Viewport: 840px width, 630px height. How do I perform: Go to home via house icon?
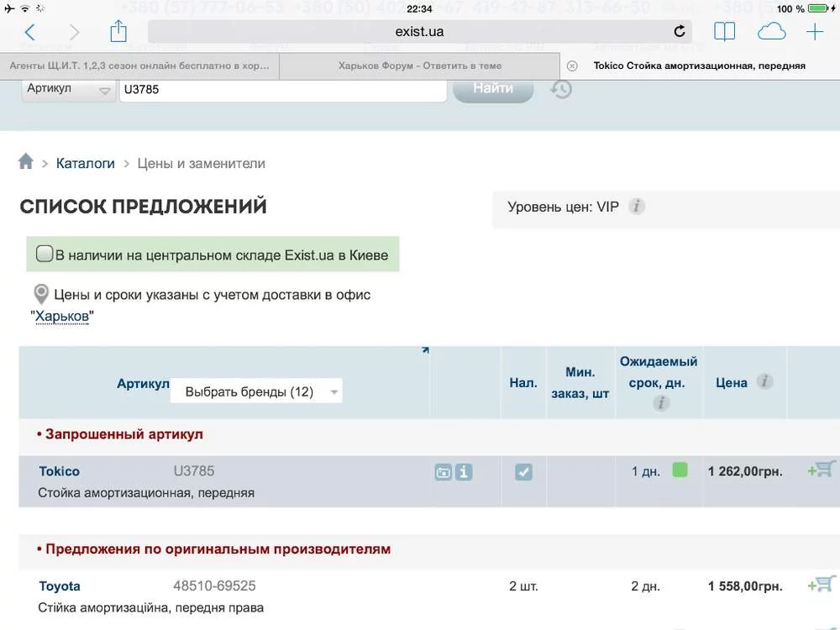(26, 161)
